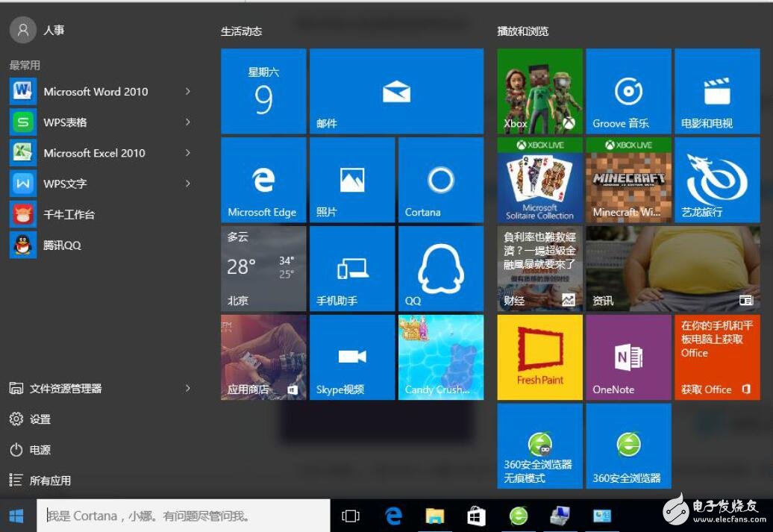Screen dimensions: 773x532
Task: Launch the OneNote tile
Action: 628,357
